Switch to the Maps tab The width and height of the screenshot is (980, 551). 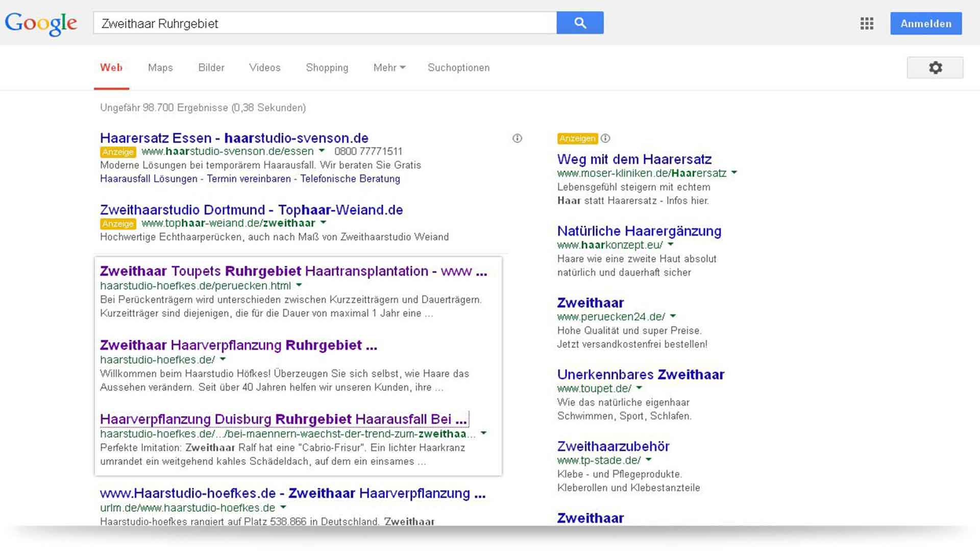[x=160, y=67]
